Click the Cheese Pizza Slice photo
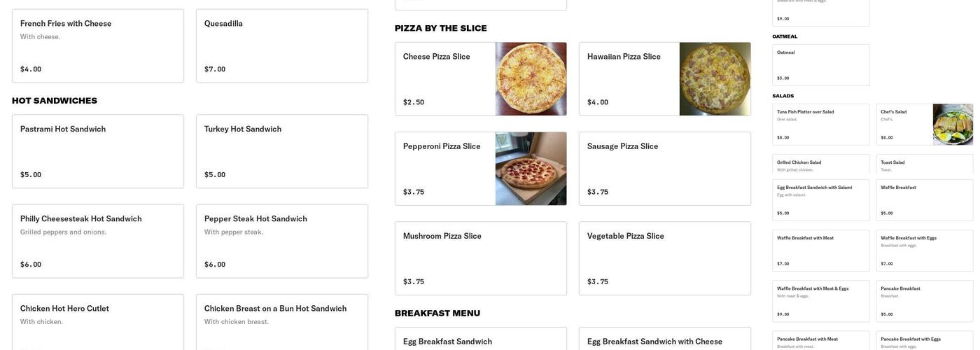Image resolution: width=980 pixels, height=350 pixels. click(531, 79)
